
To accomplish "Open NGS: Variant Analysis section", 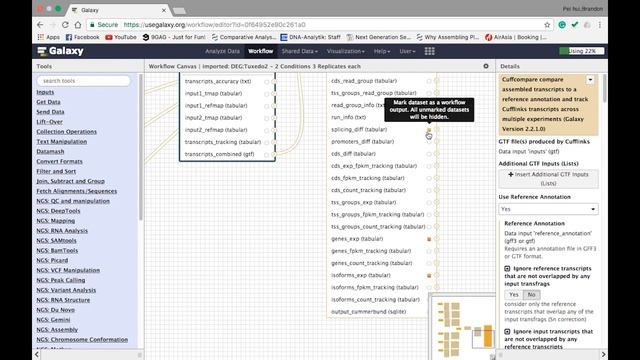I will click(x=66, y=290).
